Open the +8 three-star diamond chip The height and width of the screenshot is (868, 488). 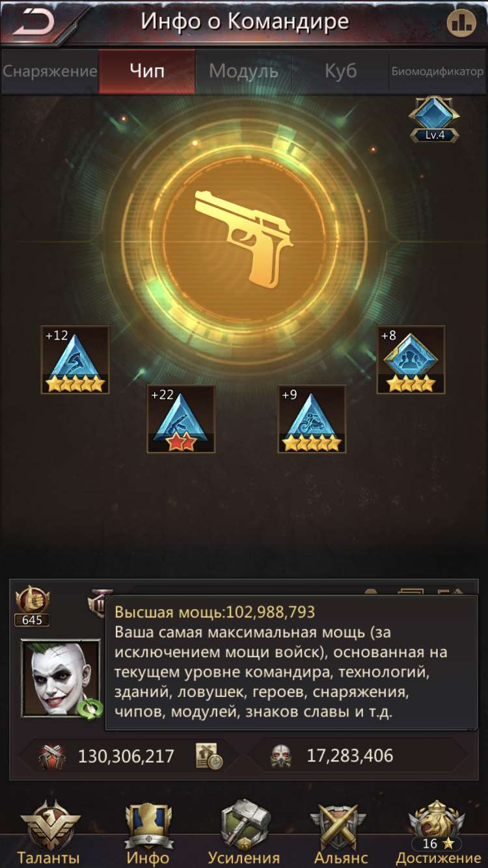pos(411,360)
